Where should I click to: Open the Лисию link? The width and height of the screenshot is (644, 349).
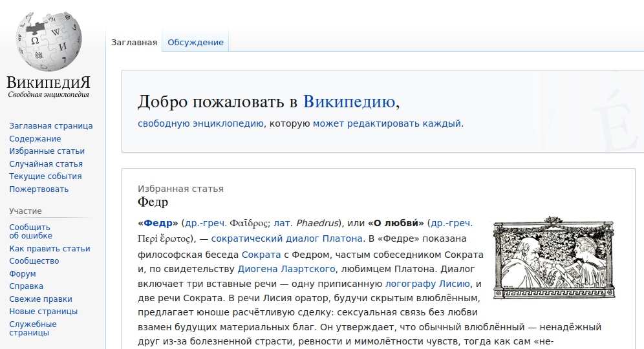click(455, 284)
